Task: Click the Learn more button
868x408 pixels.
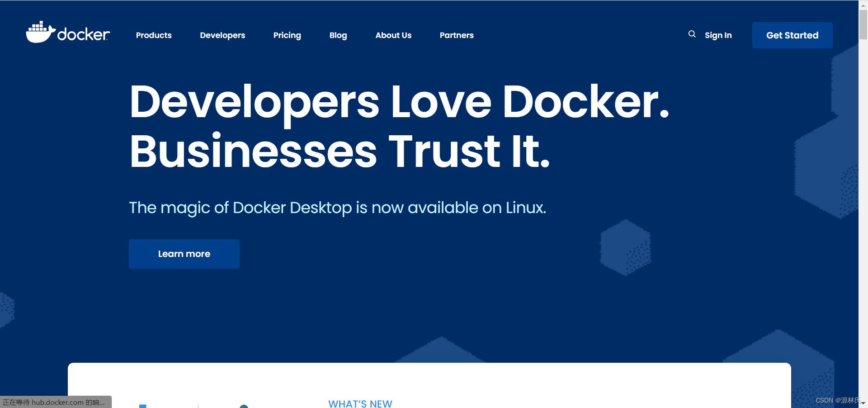Action: click(x=184, y=254)
